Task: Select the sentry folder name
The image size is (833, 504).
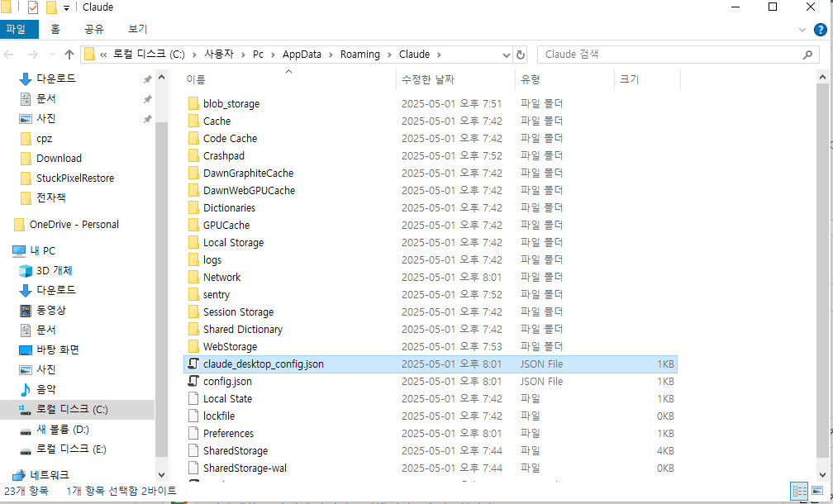Action: 217,295
